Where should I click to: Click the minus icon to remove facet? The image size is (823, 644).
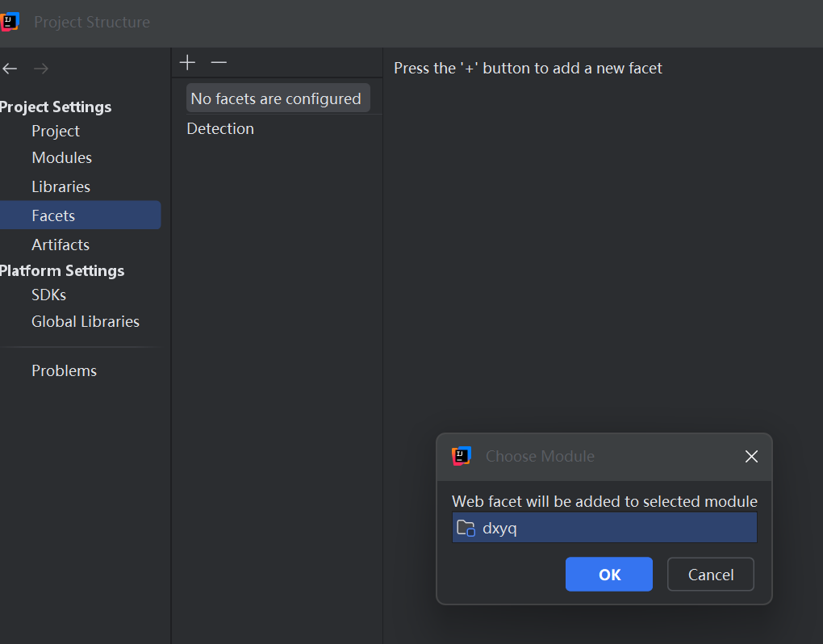219,62
